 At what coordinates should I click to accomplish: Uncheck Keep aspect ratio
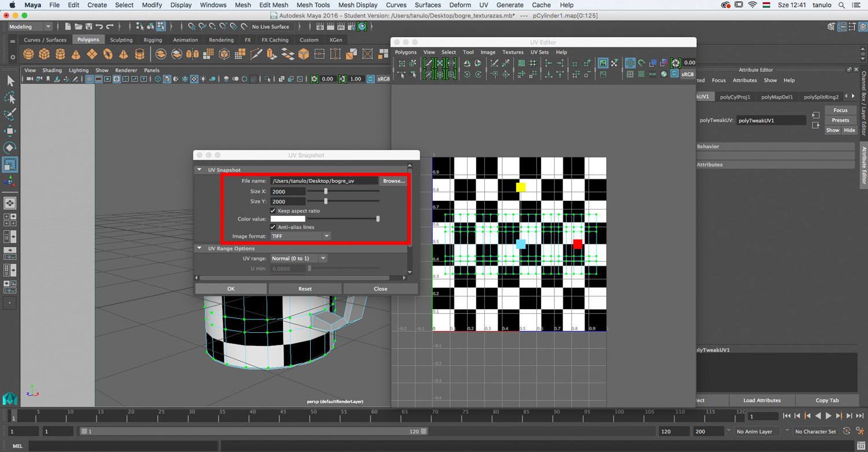point(273,211)
